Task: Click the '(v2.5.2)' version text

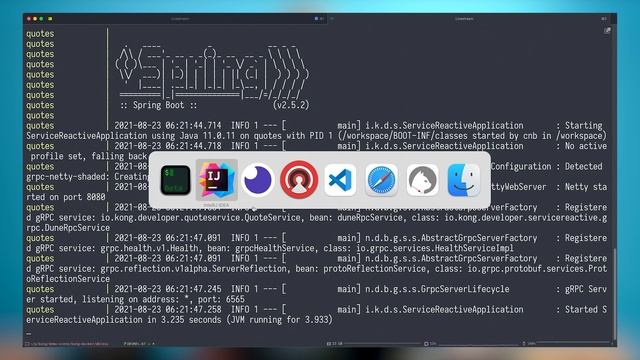Action: tap(291, 105)
